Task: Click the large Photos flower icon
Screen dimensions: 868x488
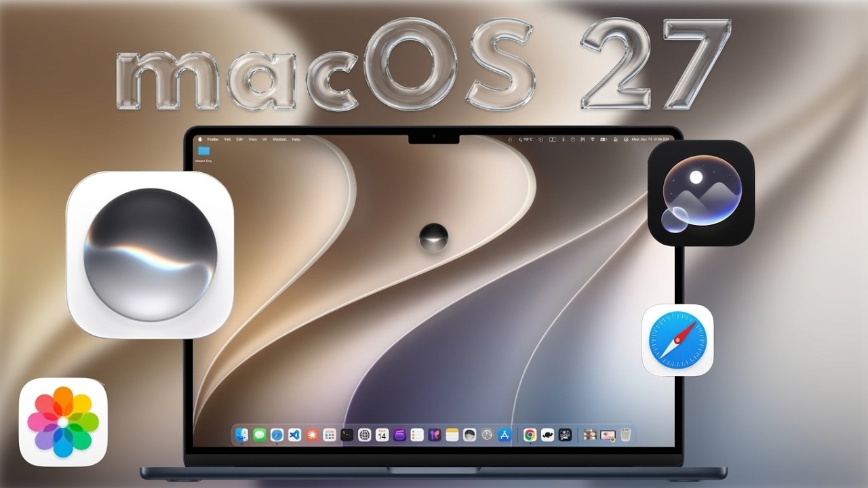Action: click(63, 422)
